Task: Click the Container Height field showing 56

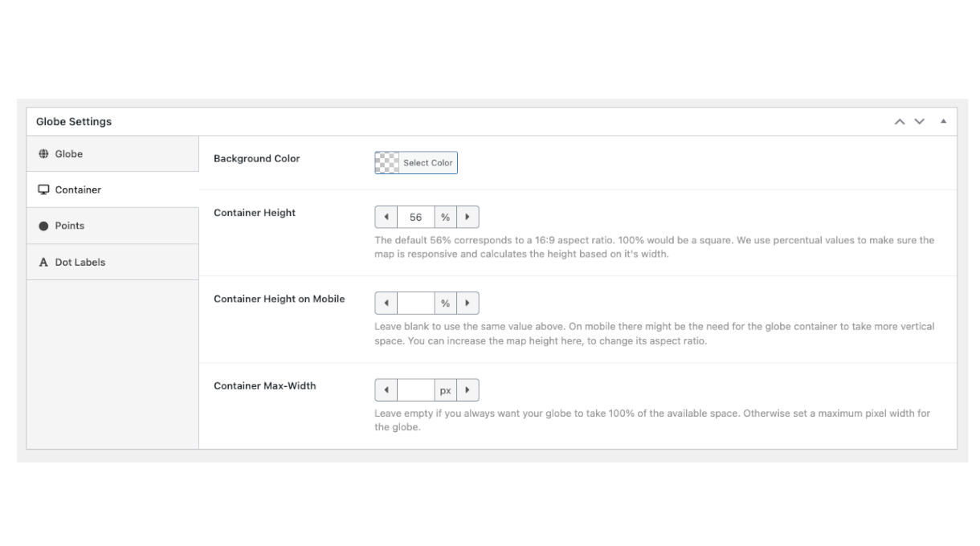Action: click(416, 217)
